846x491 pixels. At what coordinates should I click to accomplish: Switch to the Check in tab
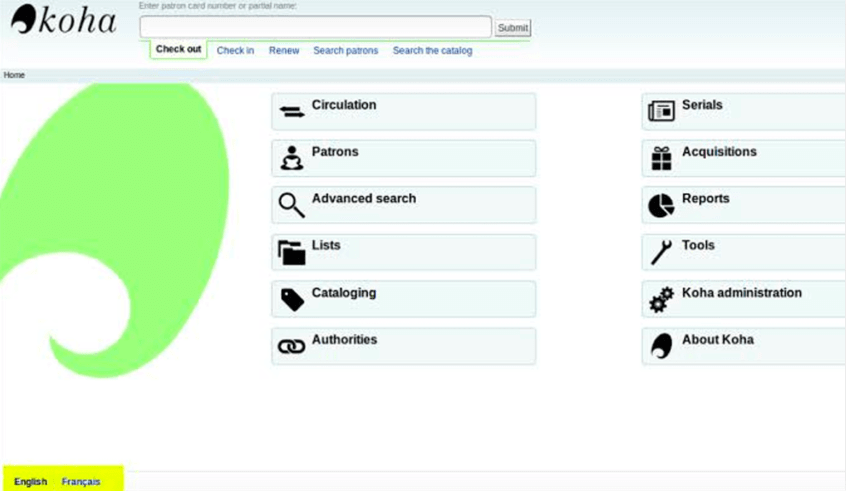point(235,50)
